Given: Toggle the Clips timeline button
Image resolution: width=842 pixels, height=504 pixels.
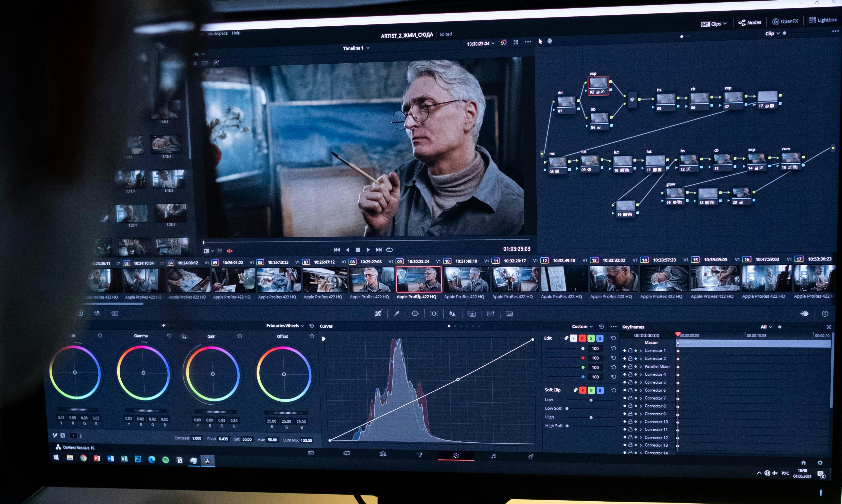Looking at the screenshot, I should coord(713,24).
